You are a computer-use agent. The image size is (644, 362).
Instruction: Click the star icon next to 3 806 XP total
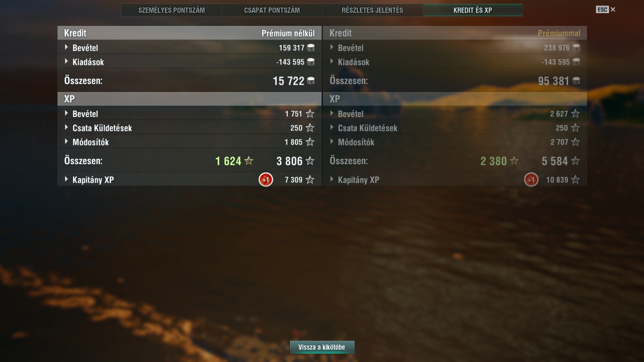click(310, 161)
